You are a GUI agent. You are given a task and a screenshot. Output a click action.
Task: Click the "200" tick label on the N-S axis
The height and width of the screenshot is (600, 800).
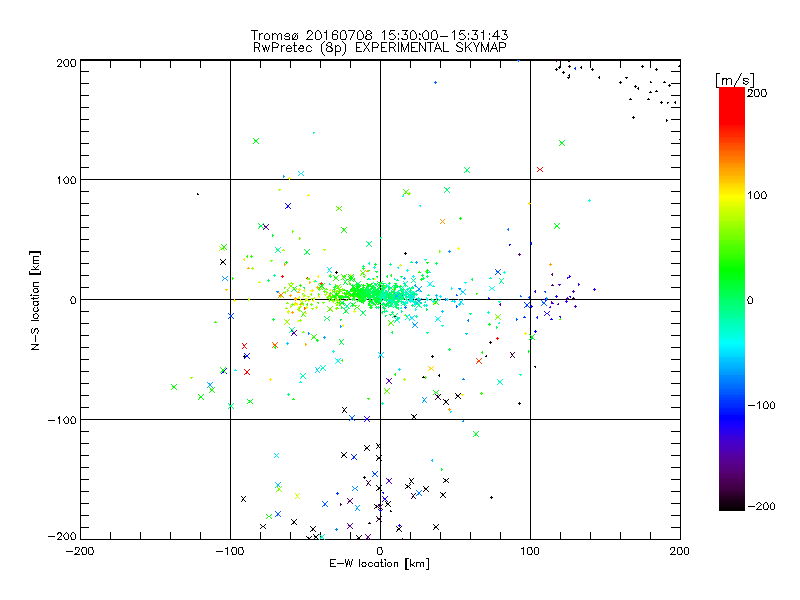[x=67, y=63]
